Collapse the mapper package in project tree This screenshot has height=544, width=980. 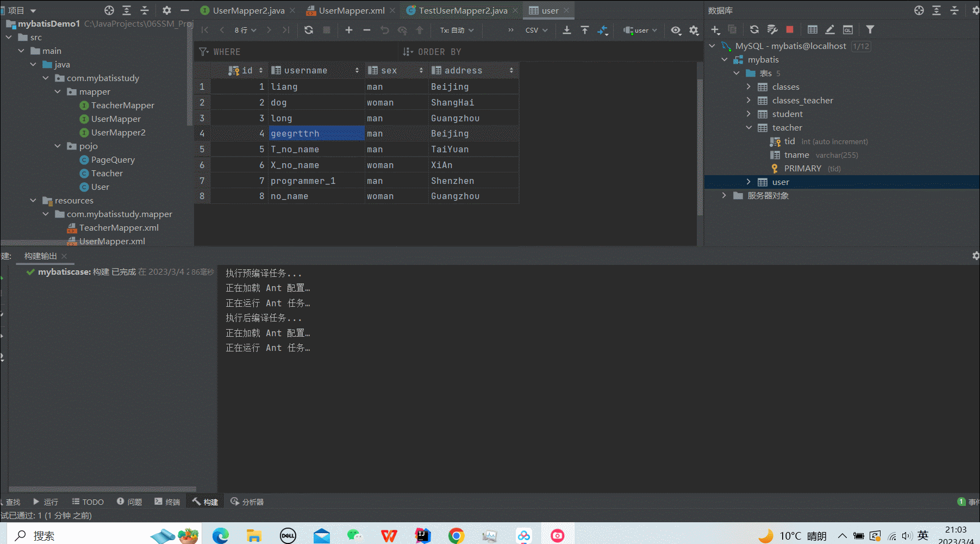click(x=58, y=91)
